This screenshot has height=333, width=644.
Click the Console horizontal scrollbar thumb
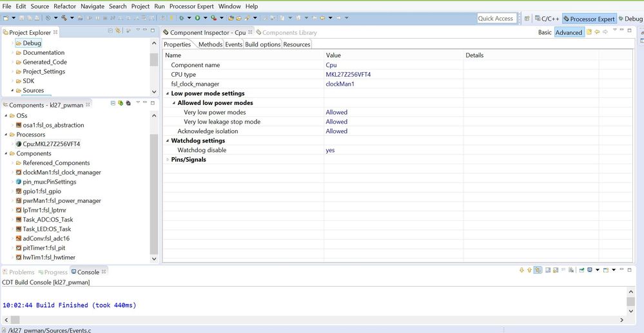[15, 320]
